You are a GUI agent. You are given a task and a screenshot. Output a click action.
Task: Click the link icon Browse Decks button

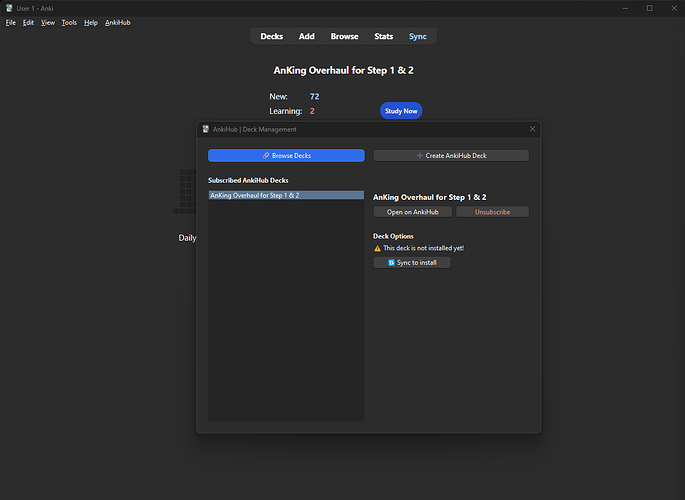coord(286,156)
